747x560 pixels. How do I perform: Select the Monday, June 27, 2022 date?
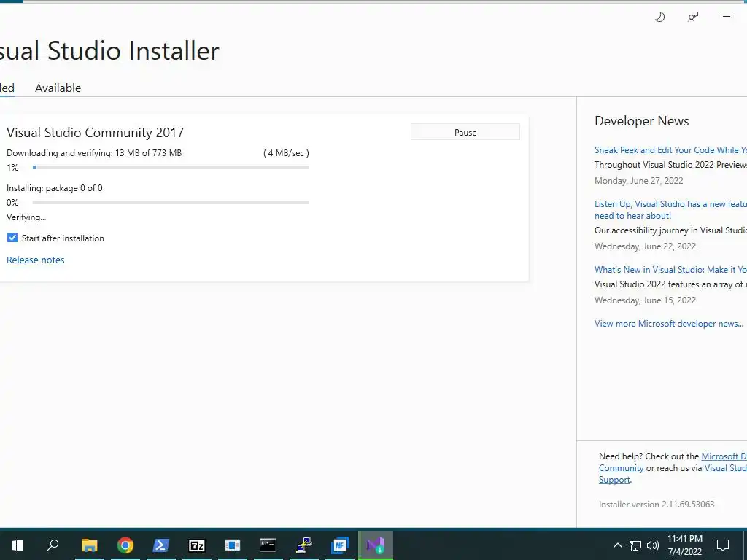[x=638, y=181]
